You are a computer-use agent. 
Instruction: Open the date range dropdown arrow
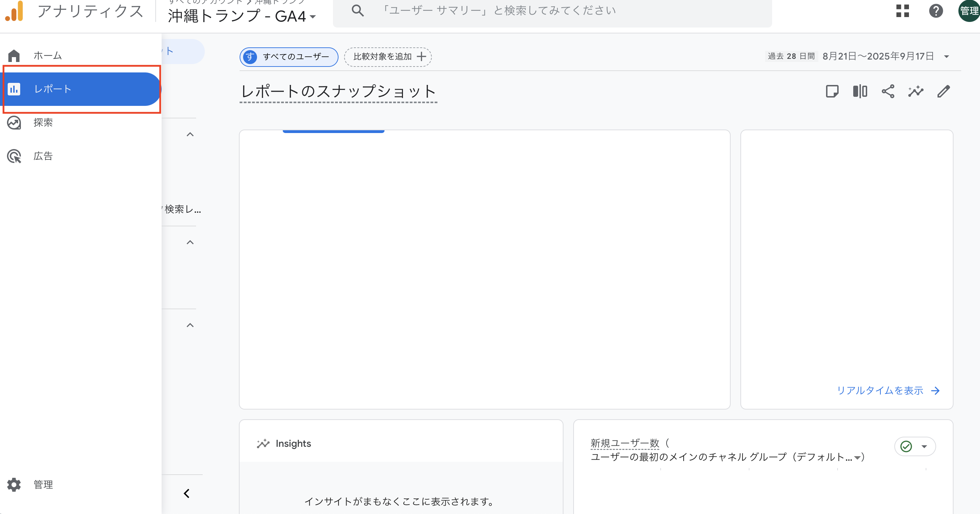click(x=947, y=57)
